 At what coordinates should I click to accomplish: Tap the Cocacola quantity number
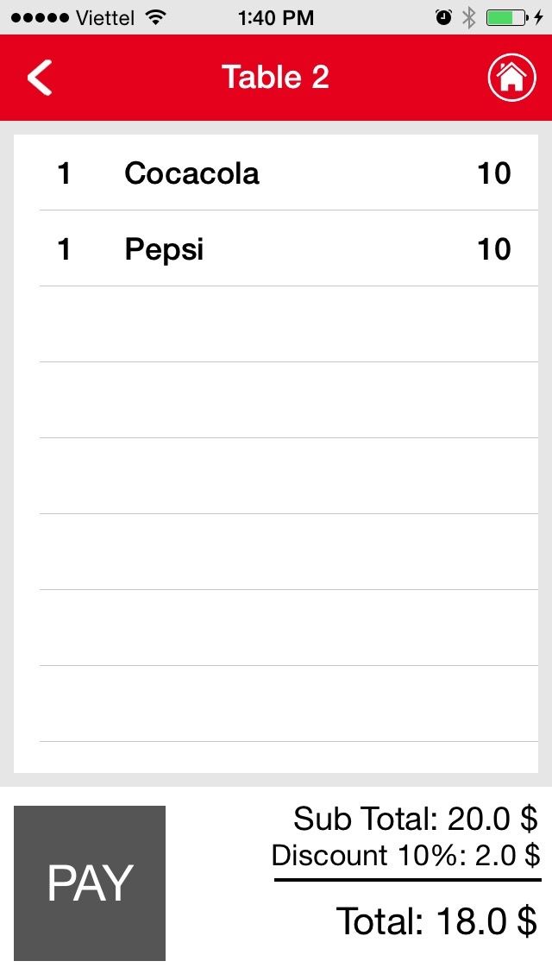64,173
